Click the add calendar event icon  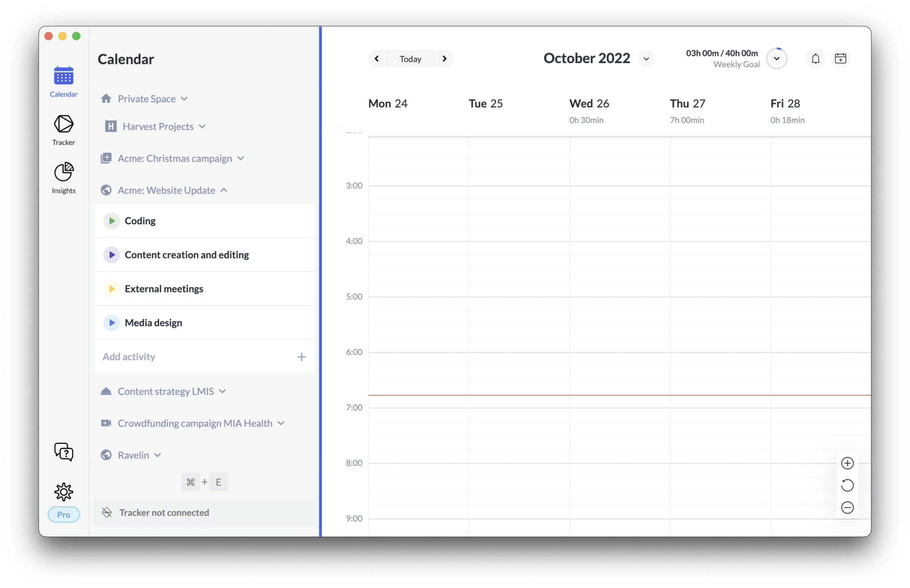point(840,59)
